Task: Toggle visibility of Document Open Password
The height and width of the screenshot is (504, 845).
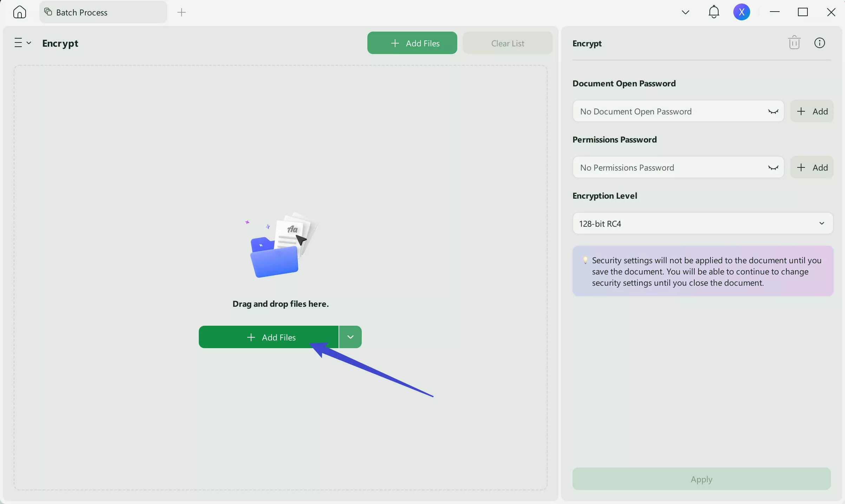Action: click(773, 112)
